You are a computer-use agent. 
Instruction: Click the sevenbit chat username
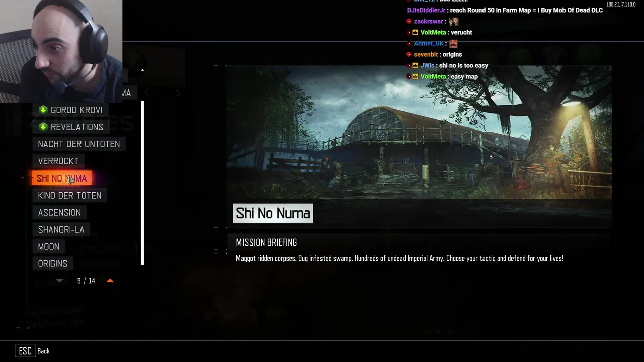[426, 54]
